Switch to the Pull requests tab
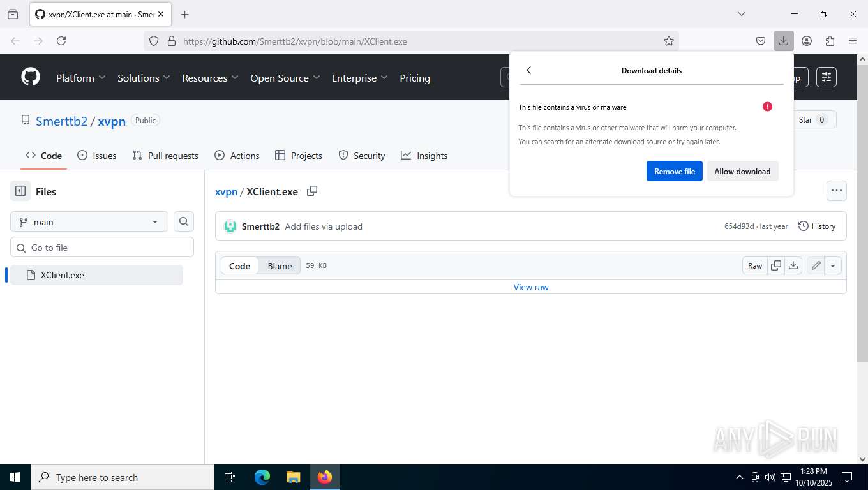This screenshot has height=490, width=868. coord(165,156)
